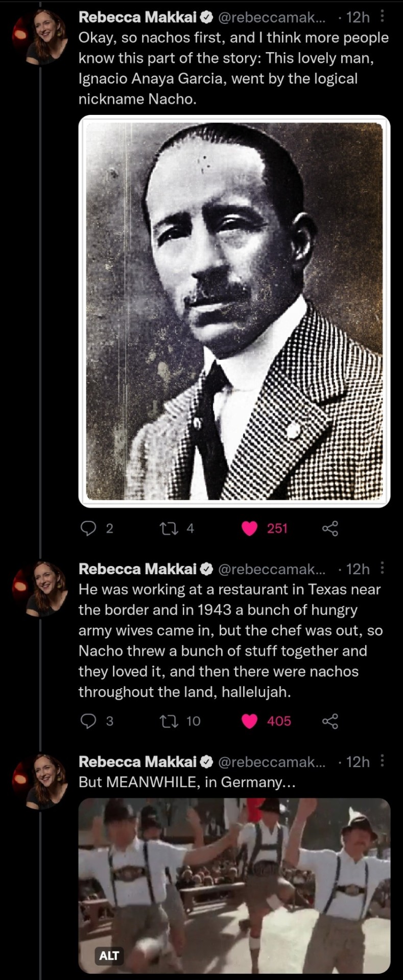Open the black-and-white portrait photo
This screenshot has width=403, height=980.
[234, 311]
